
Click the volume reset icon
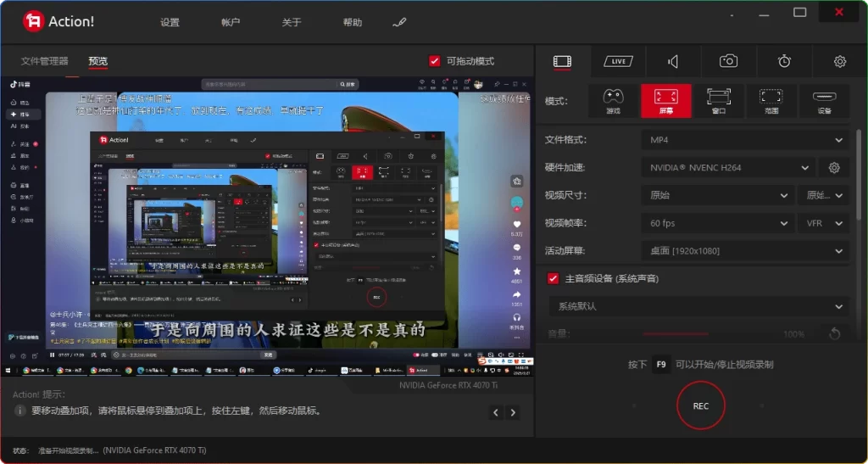click(x=834, y=333)
